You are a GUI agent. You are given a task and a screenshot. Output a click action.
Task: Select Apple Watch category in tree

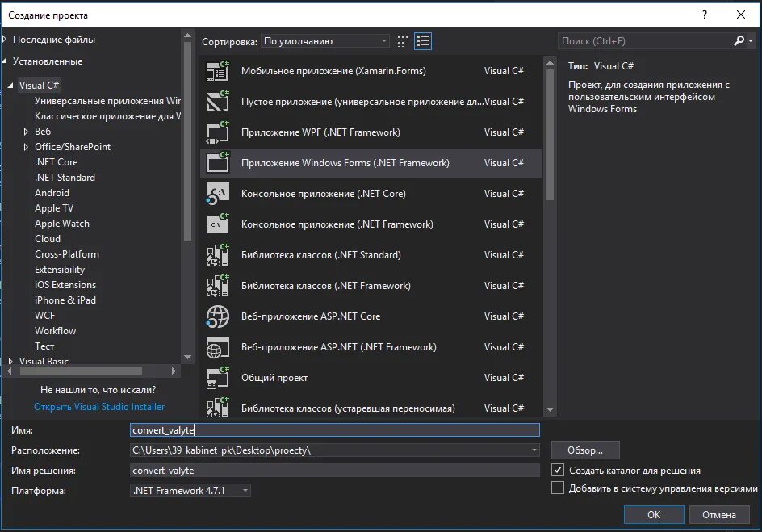tap(61, 224)
